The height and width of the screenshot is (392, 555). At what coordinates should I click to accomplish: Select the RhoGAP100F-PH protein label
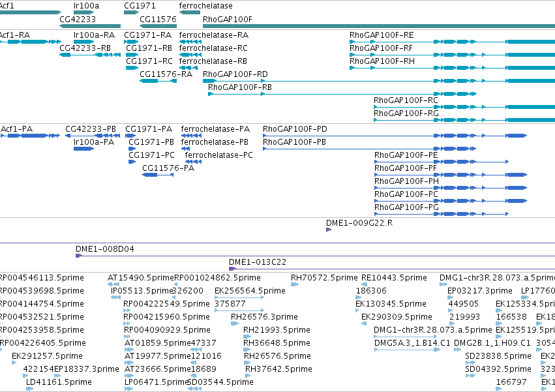[x=407, y=182]
